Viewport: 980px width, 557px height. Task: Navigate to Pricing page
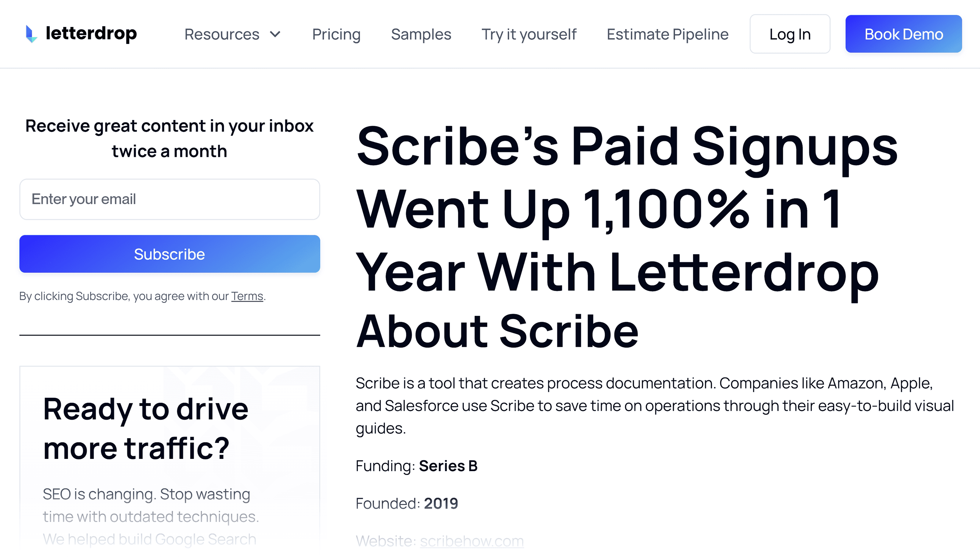336,34
